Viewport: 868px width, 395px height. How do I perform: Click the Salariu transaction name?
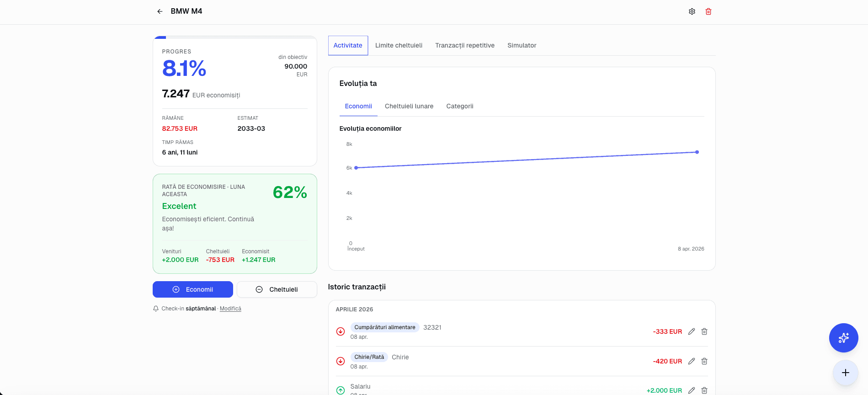click(361, 386)
